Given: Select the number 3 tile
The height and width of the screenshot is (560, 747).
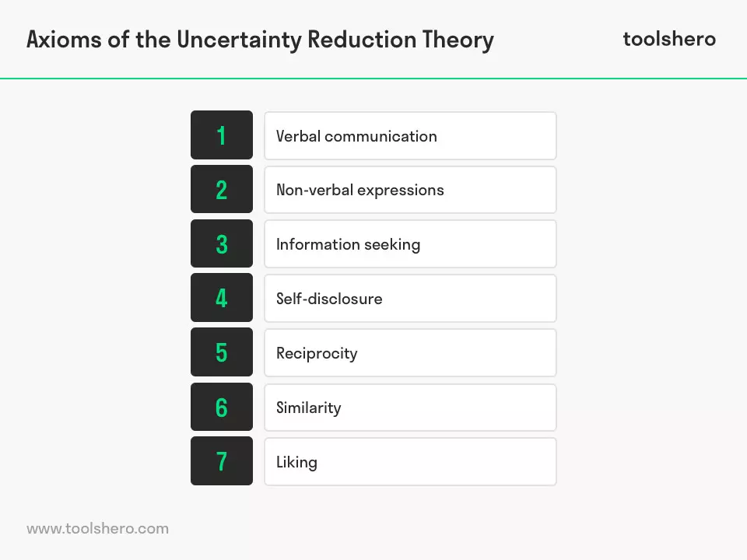Looking at the screenshot, I should (x=222, y=243).
